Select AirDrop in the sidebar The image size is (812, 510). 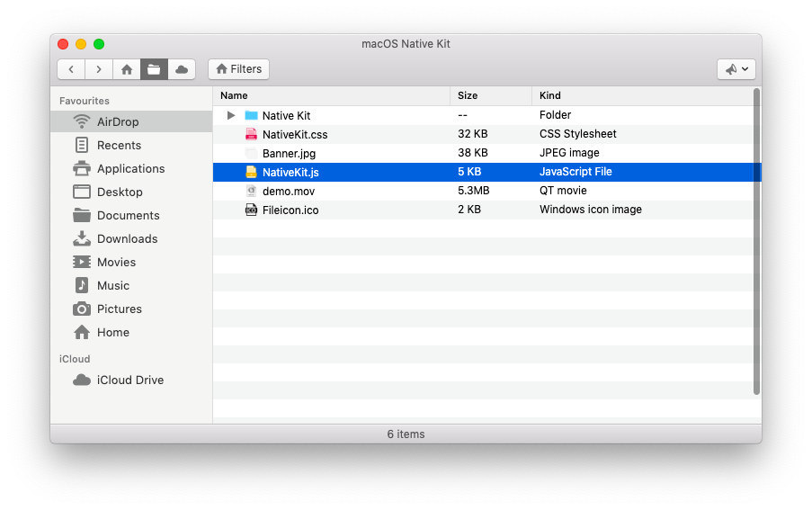[x=131, y=121]
